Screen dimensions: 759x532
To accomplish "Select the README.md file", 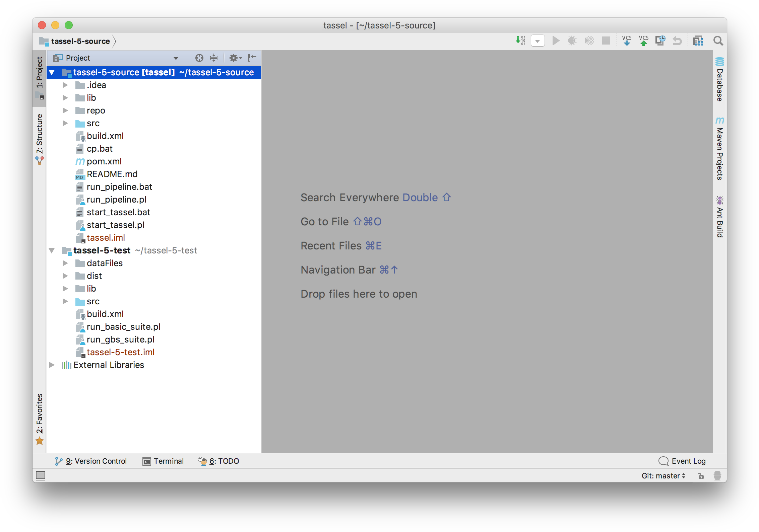I will [112, 174].
